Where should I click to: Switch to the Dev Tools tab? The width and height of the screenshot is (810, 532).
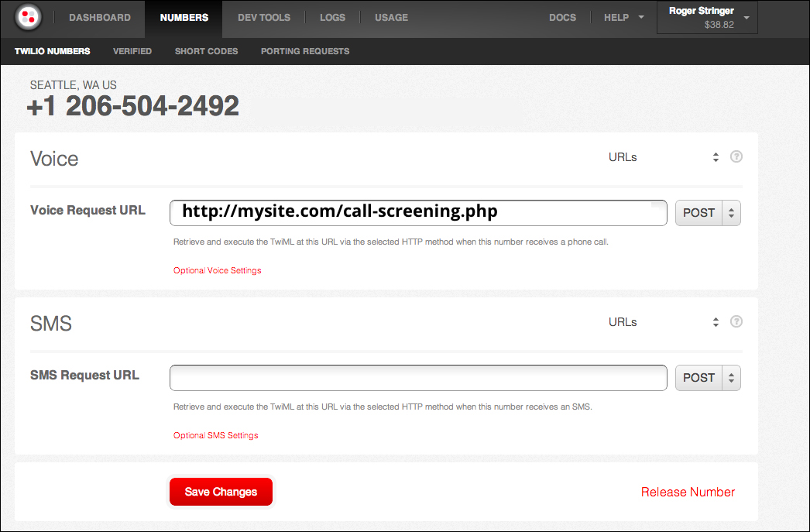pyautogui.click(x=264, y=18)
